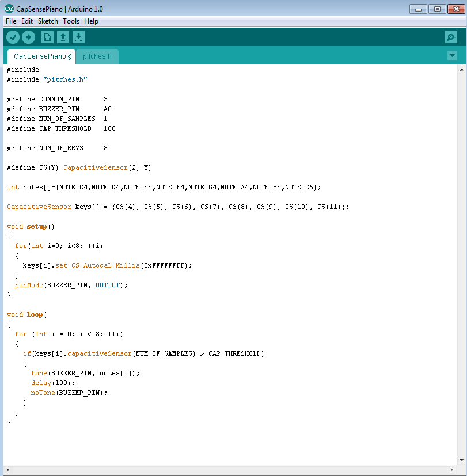Open the File menu

click(x=11, y=21)
